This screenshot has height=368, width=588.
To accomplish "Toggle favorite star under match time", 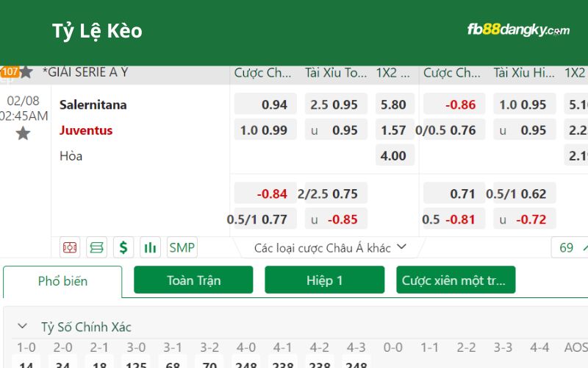I will click(23, 133).
